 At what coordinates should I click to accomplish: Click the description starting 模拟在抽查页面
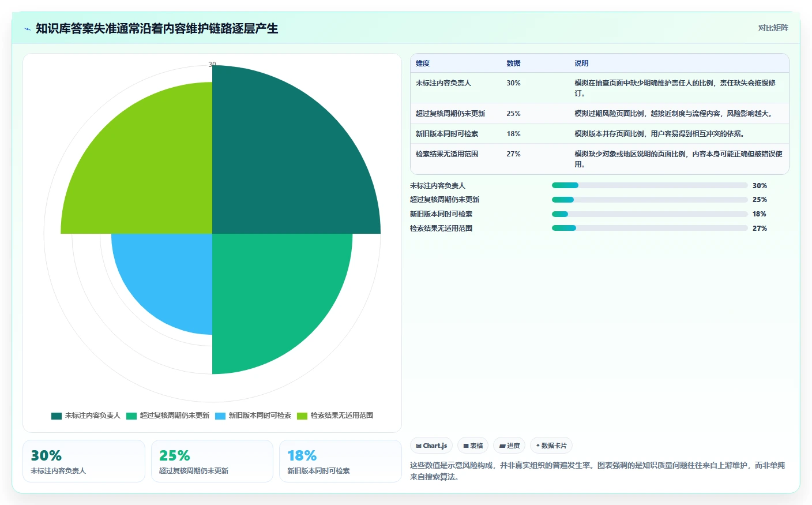tap(675, 88)
